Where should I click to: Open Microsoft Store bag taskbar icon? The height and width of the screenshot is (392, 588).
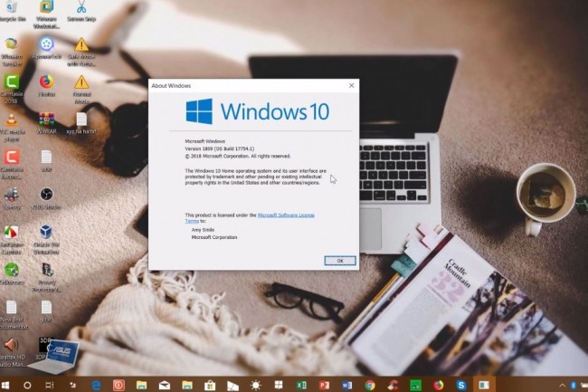click(x=210, y=385)
